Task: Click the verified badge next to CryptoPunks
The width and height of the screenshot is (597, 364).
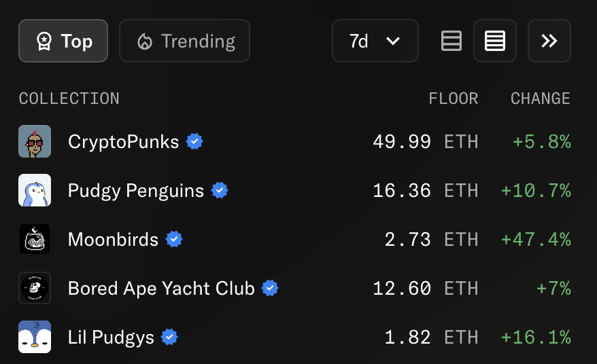Action: (194, 141)
